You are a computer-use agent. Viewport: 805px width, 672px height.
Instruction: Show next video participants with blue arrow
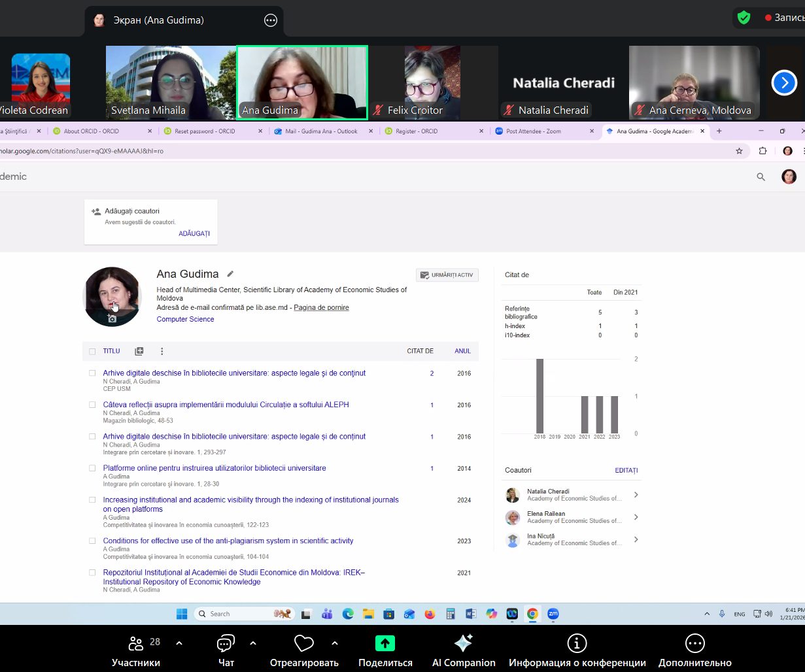[783, 83]
